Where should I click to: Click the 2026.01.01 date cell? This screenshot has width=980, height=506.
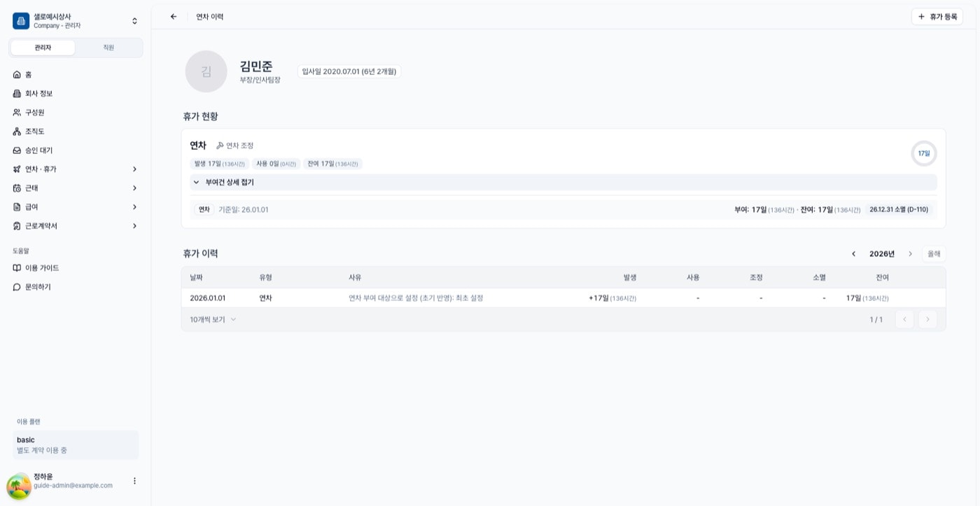(x=208, y=298)
